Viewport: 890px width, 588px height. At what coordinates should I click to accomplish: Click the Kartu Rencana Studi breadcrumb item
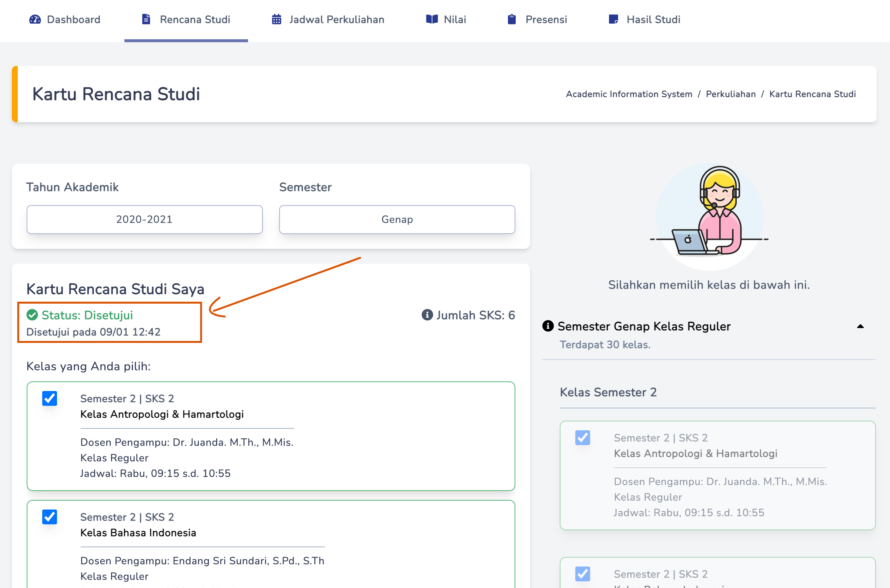pyautogui.click(x=812, y=94)
